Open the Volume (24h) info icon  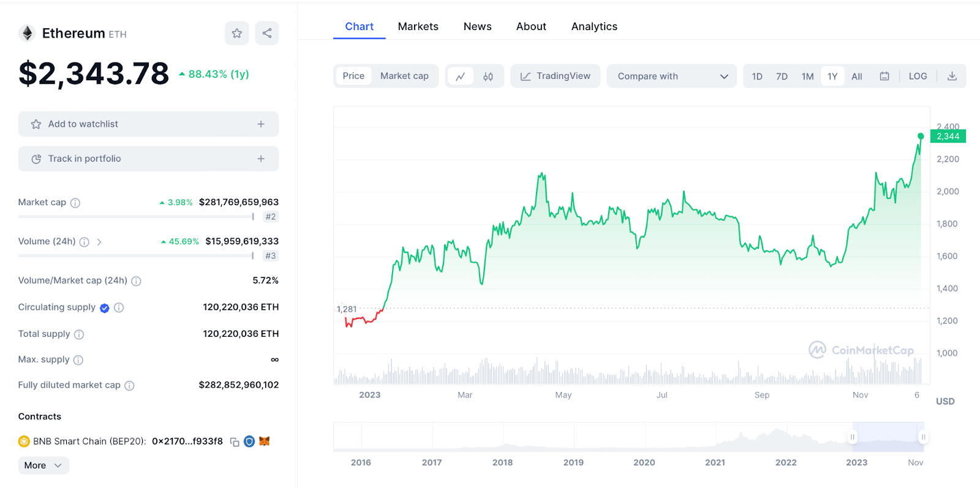(x=85, y=242)
